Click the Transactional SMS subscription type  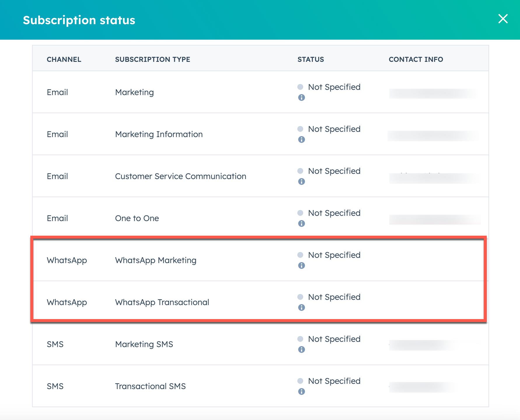coord(150,386)
